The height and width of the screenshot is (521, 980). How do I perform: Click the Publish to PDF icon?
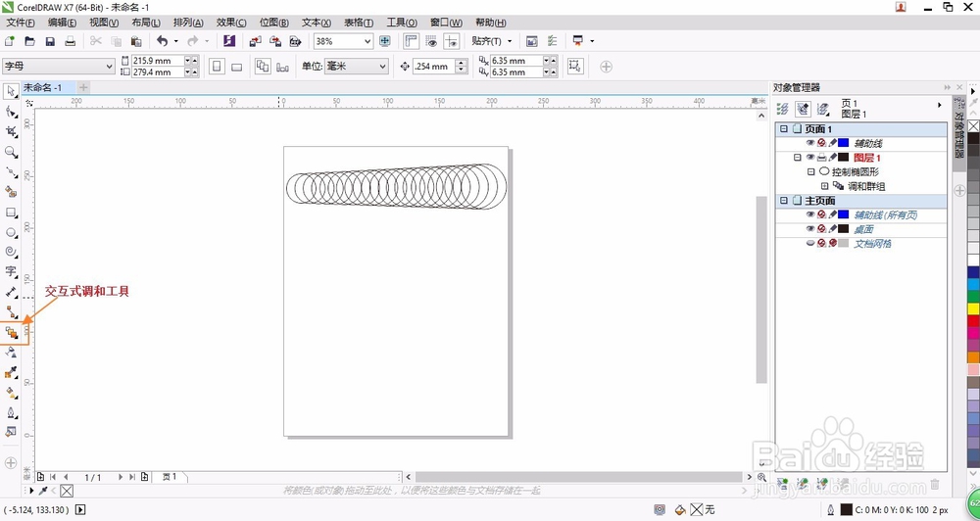(x=296, y=41)
